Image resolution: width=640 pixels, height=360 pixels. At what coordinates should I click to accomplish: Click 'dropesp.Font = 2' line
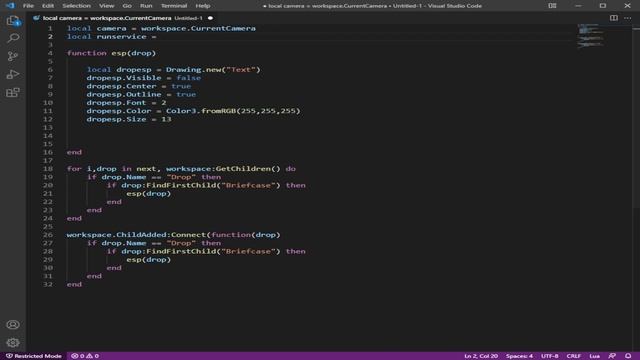126,102
